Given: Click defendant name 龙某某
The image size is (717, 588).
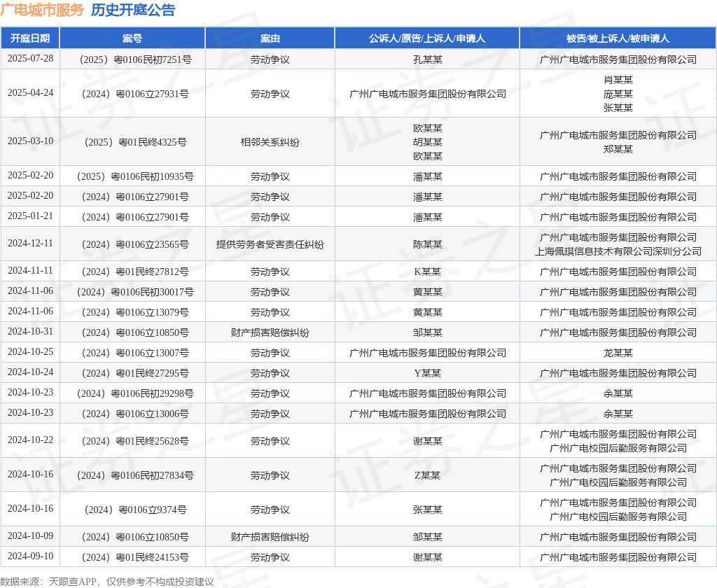Looking at the screenshot, I should click(x=618, y=353).
